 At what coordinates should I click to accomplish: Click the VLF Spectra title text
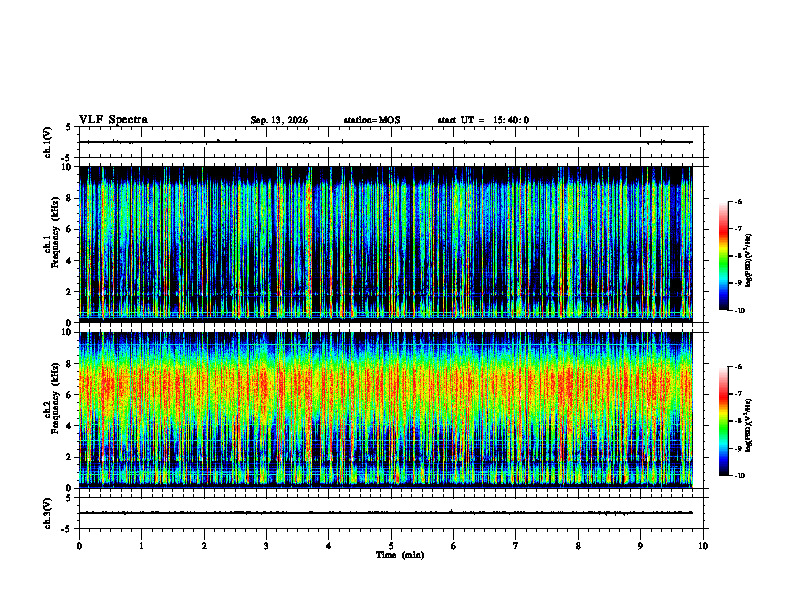coord(113,120)
